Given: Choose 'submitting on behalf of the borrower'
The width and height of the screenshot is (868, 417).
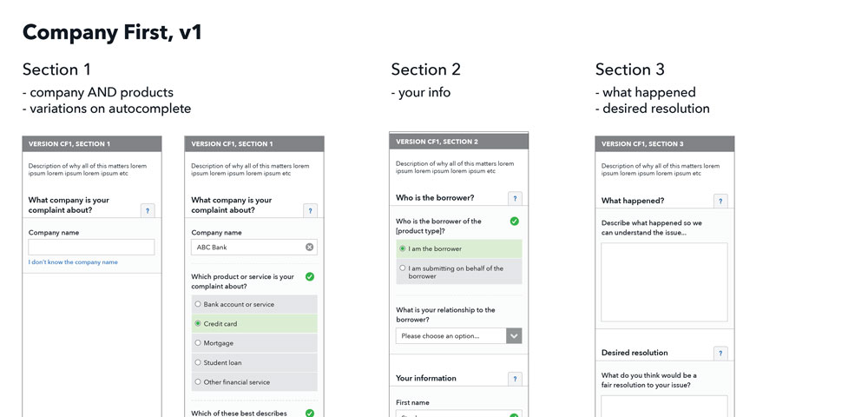Looking at the screenshot, I should pos(403,268).
